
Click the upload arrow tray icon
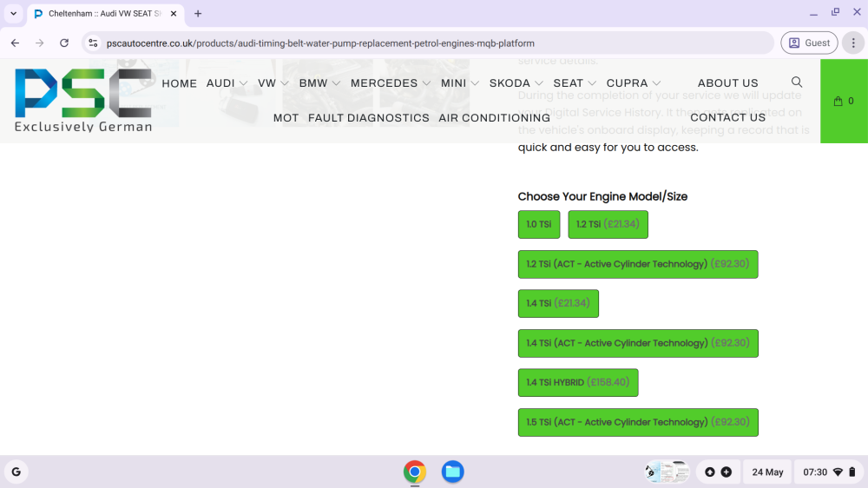(710, 472)
